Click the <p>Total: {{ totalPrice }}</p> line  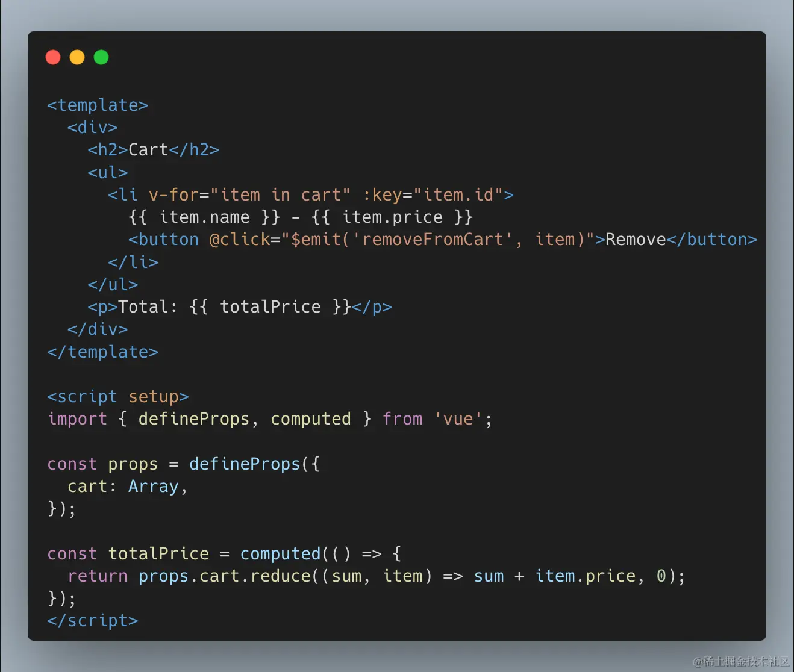[x=240, y=307]
